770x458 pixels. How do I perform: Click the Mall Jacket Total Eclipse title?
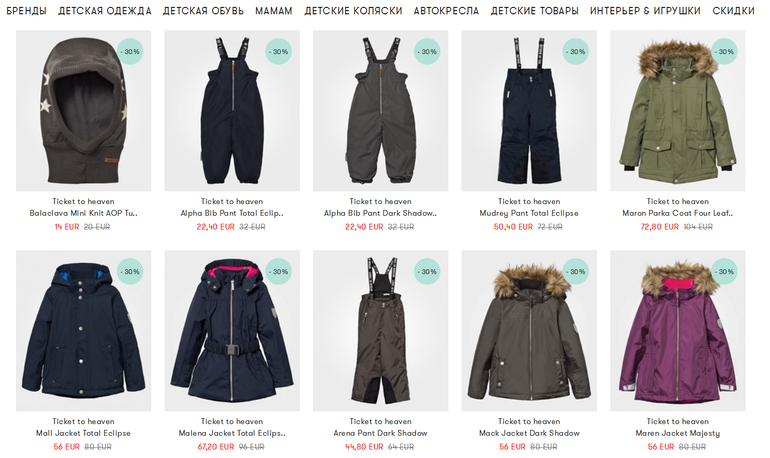coord(83,433)
